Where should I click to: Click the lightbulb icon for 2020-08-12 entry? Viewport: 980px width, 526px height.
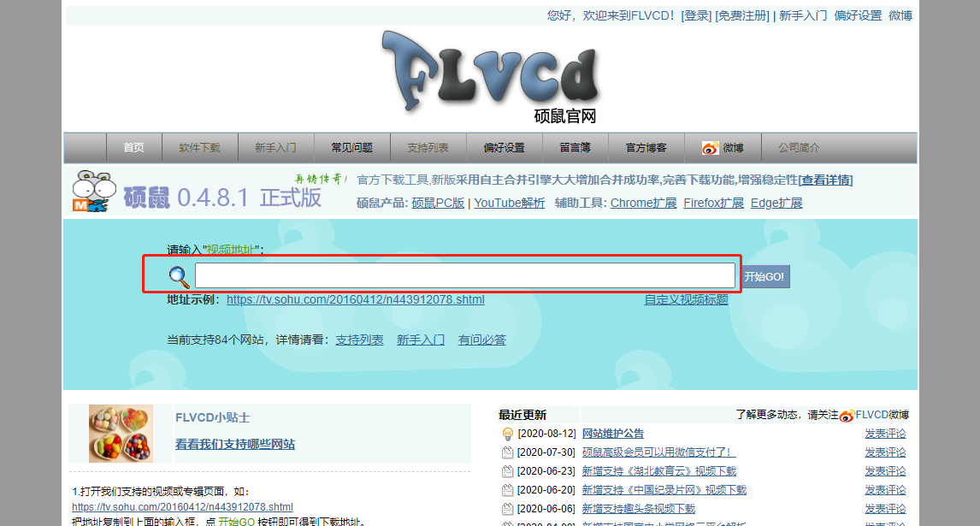tap(507, 434)
